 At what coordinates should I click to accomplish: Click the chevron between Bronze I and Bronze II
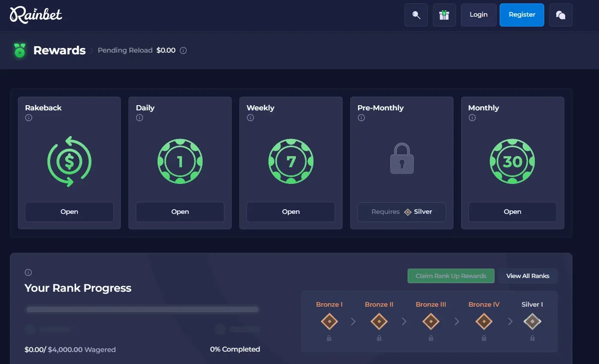[353, 321]
